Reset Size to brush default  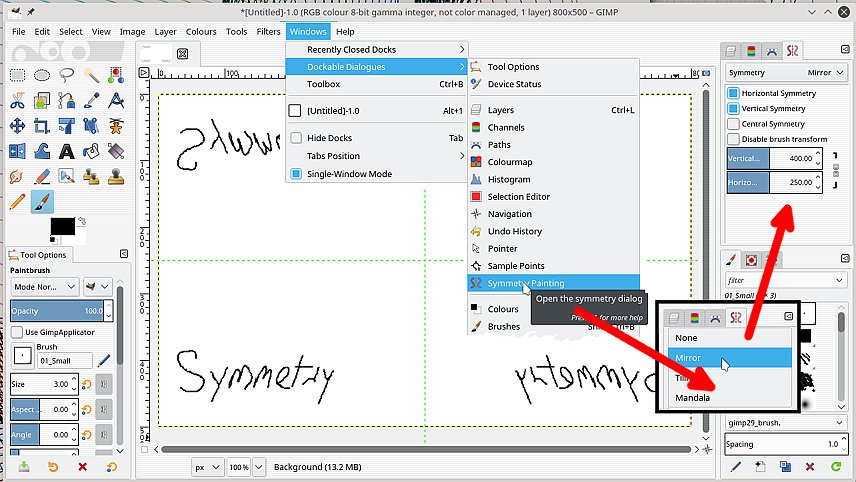pyautogui.click(x=86, y=384)
